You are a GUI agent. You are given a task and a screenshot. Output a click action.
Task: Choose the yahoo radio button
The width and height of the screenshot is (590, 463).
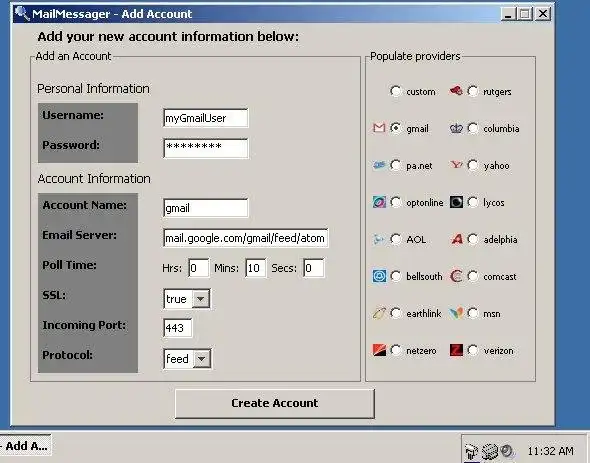pos(473,165)
